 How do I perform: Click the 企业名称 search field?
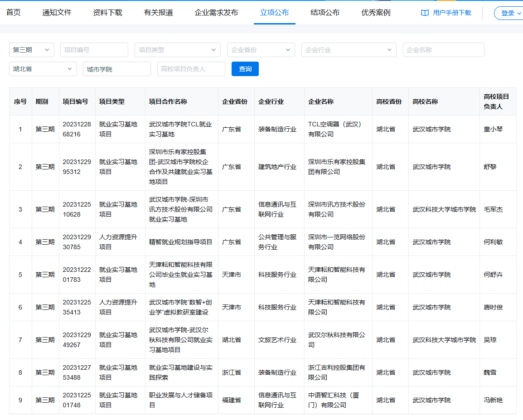(x=443, y=50)
